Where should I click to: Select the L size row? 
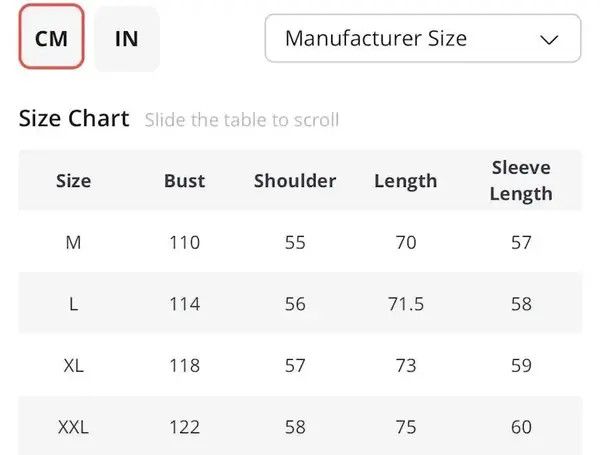click(300, 303)
